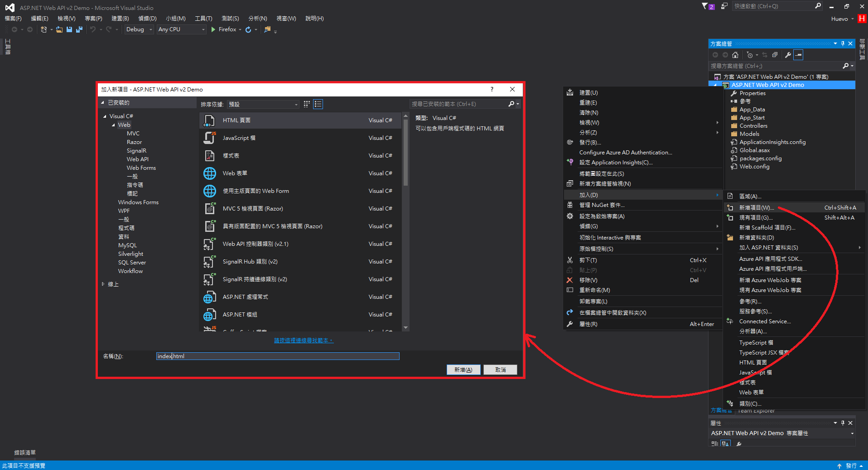Click the browser refresh icon in the toolbar
868x470 pixels.
[x=248, y=29]
